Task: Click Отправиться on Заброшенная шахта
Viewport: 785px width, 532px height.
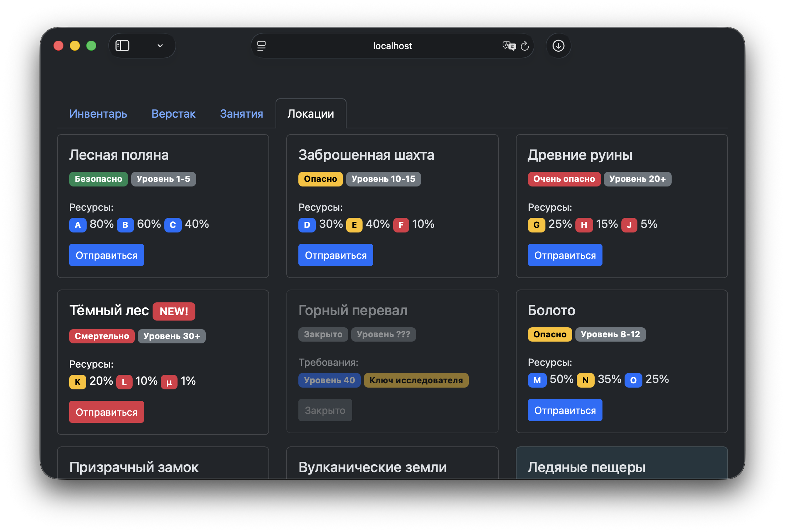Action: 335,255
